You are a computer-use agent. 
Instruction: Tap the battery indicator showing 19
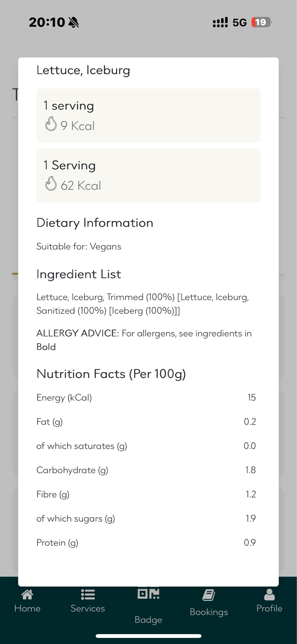click(x=261, y=22)
